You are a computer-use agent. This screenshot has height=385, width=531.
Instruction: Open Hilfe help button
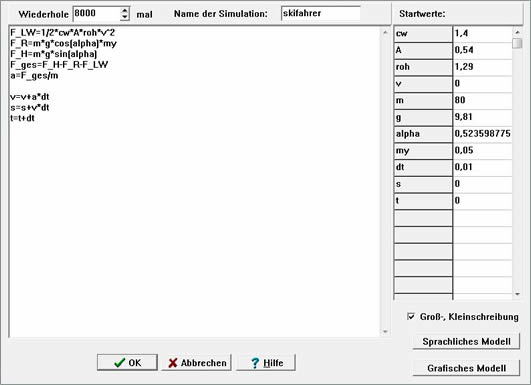tap(266, 363)
